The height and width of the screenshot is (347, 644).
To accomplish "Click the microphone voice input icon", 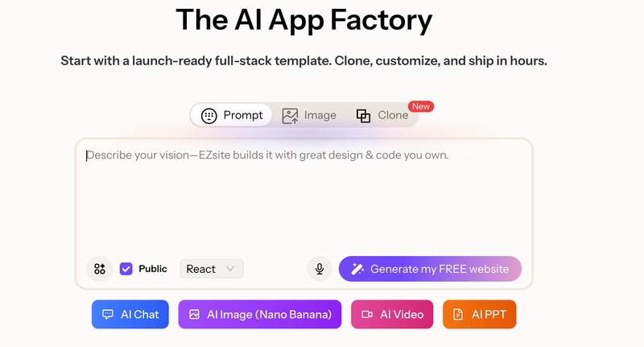I will point(320,269).
